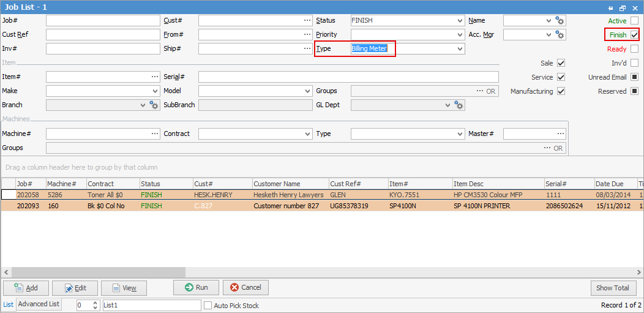The width and height of the screenshot is (644, 313).
Task: Click the horizontal scrollbar thumb
Action: (x=99, y=272)
